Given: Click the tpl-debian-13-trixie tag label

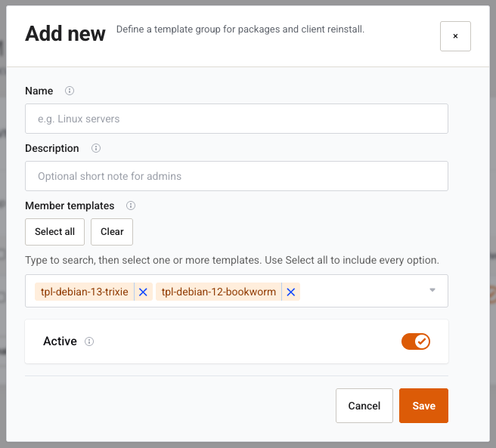Looking at the screenshot, I should [x=85, y=292].
